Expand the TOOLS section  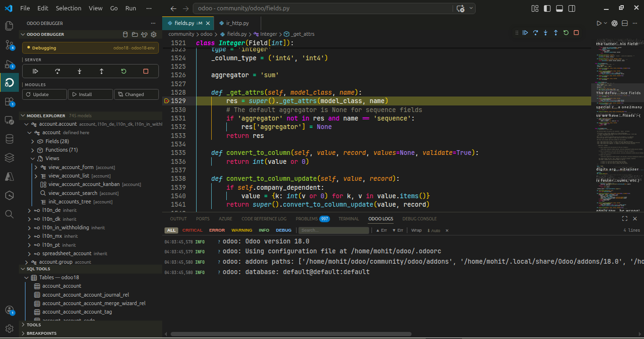33,325
